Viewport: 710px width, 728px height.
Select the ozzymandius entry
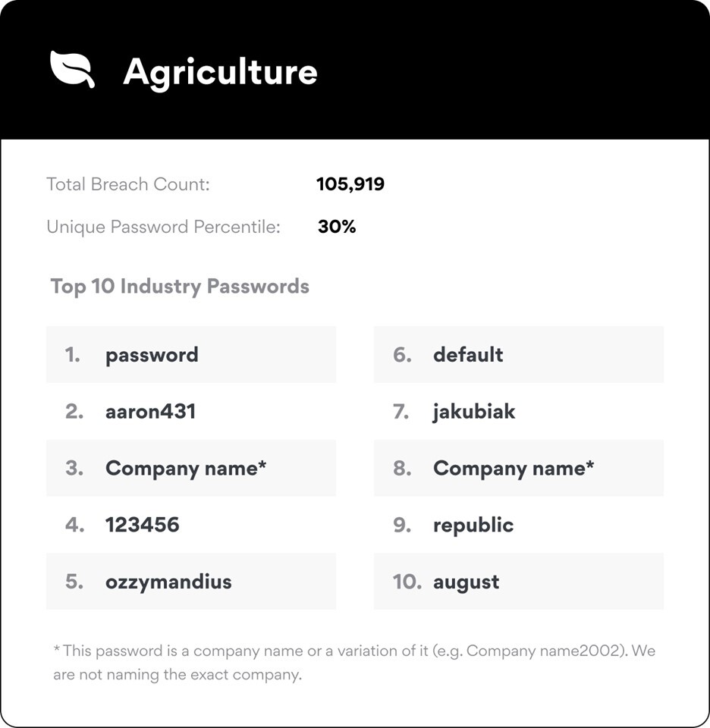pyautogui.click(x=191, y=582)
